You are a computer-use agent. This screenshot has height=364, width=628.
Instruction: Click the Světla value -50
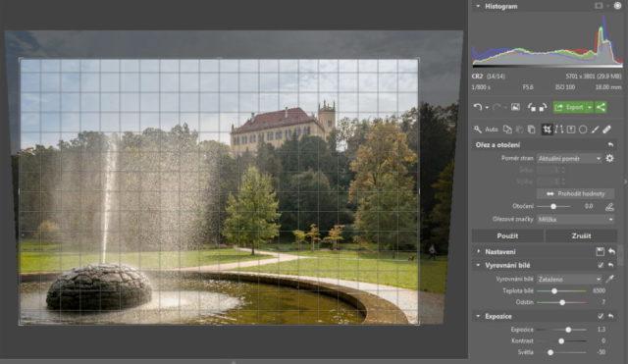pos(601,352)
